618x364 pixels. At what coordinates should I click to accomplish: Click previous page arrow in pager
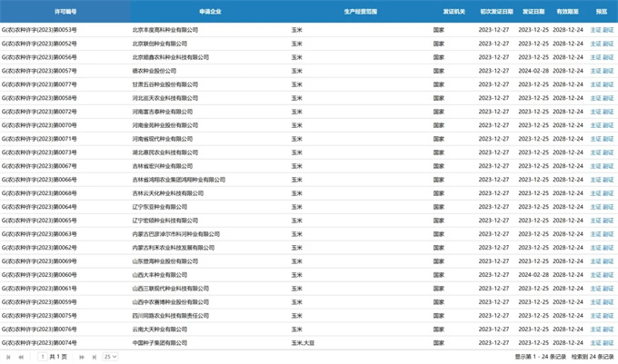(x=20, y=357)
